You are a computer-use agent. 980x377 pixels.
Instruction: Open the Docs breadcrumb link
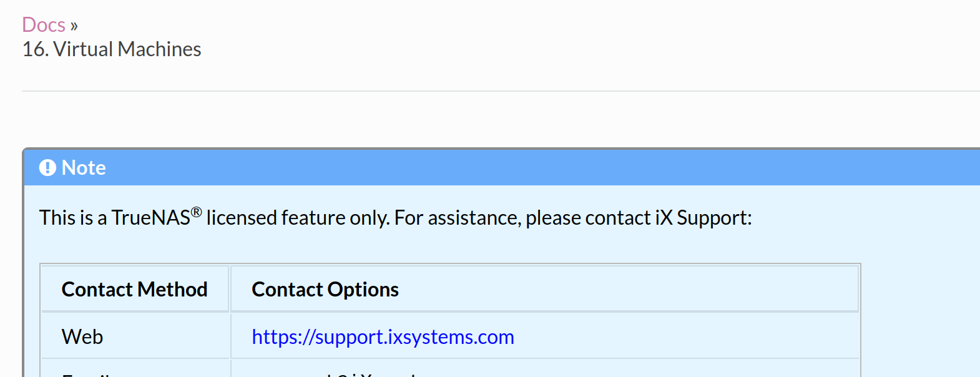[44, 25]
